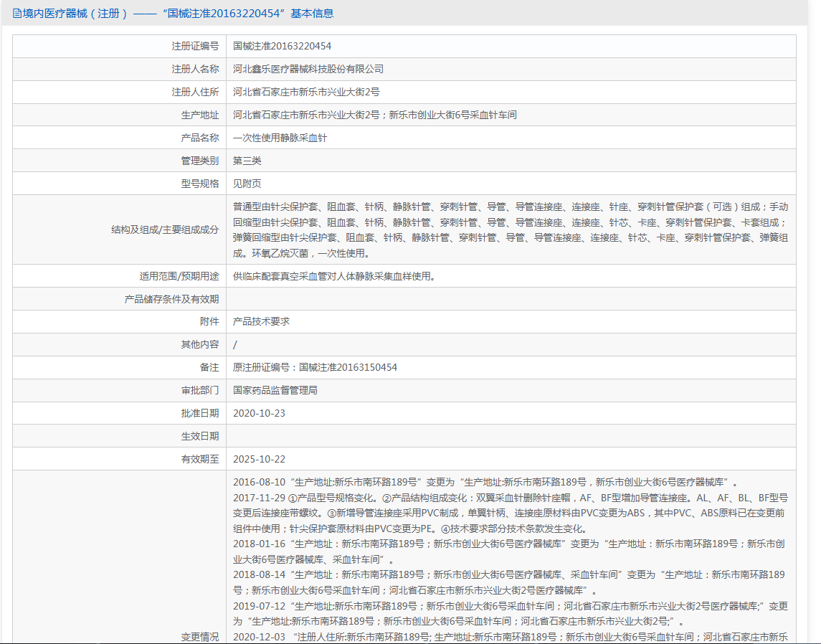The height and width of the screenshot is (644, 821).
Task: Select address 河北省石家庄市新乐市兴业大街2号 in 注册人住所 row
Action: (306, 92)
